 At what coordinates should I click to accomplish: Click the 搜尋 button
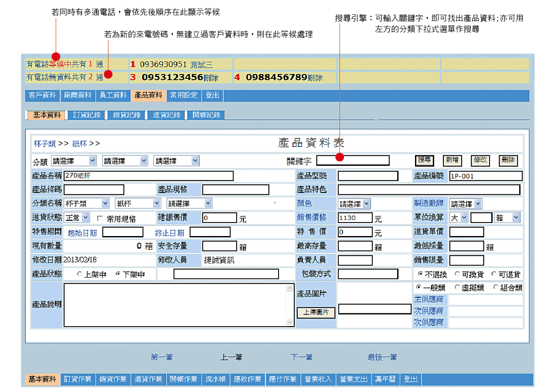click(x=424, y=160)
